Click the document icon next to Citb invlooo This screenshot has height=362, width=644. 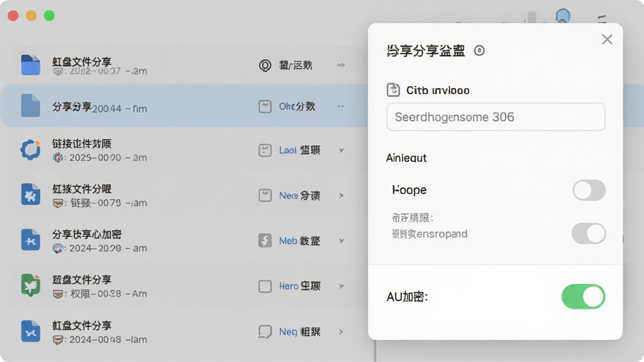click(x=393, y=89)
